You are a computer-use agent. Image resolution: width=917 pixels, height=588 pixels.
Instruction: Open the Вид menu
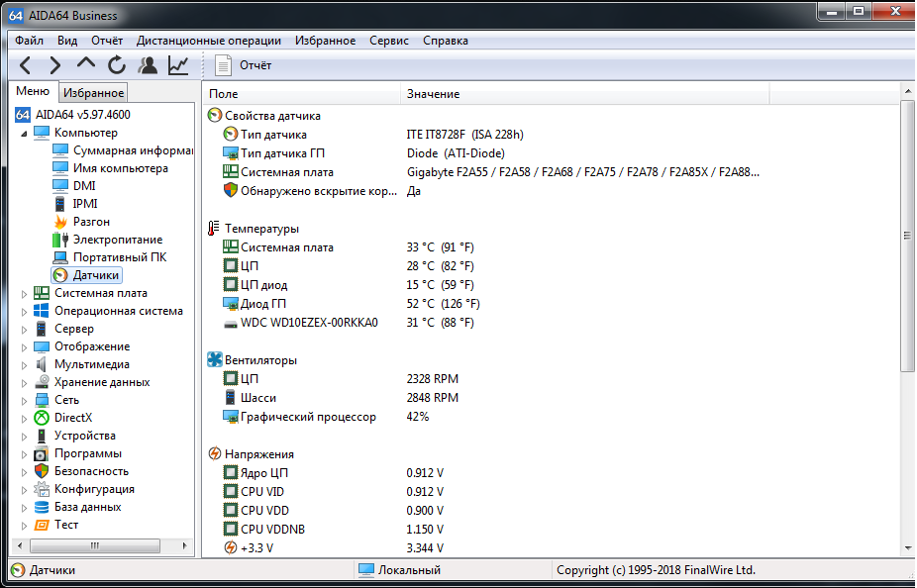click(x=67, y=41)
